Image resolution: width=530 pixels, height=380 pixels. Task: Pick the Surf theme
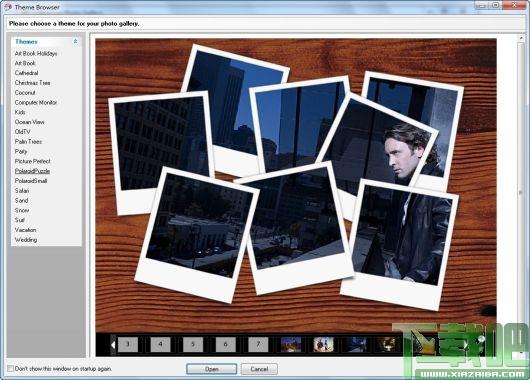point(20,220)
